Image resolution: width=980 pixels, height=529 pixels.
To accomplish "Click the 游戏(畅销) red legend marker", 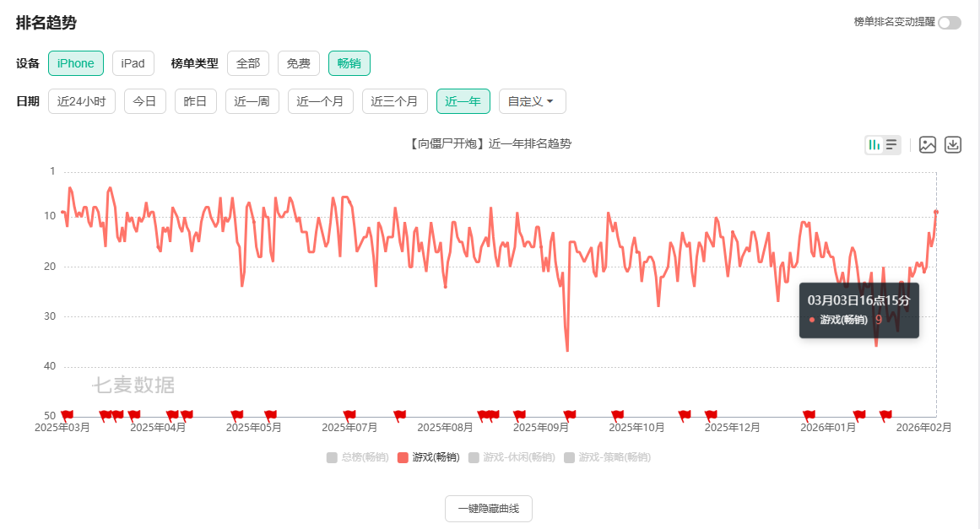I will [401, 457].
